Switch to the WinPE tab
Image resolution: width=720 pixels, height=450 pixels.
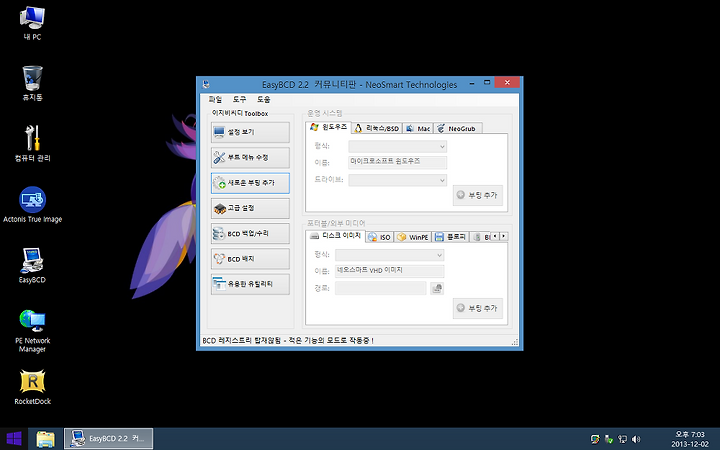(x=412, y=237)
